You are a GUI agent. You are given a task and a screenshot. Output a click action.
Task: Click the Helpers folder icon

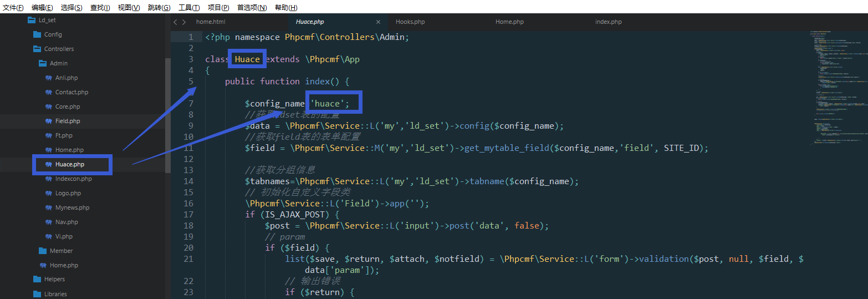(37, 279)
